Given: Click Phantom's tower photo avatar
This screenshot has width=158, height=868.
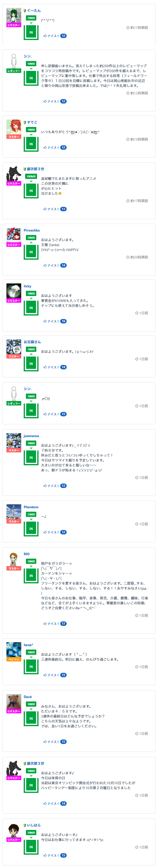Looking at the screenshot, I should click(x=14, y=511).
